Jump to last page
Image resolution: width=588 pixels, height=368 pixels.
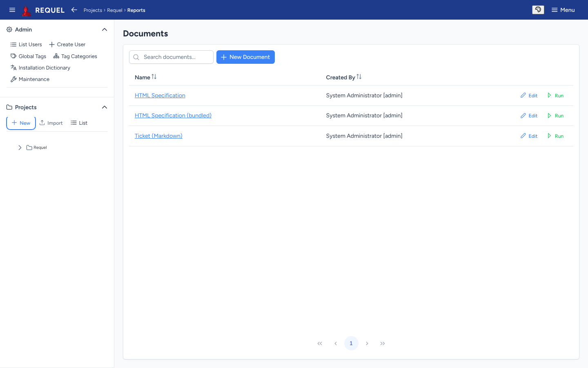[x=383, y=343]
